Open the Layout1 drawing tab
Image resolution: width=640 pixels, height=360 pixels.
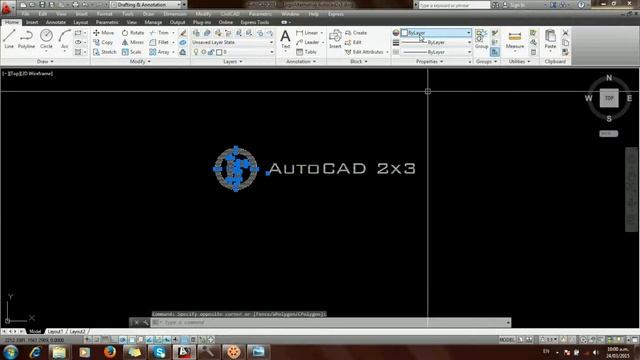pyautogui.click(x=55, y=331)
